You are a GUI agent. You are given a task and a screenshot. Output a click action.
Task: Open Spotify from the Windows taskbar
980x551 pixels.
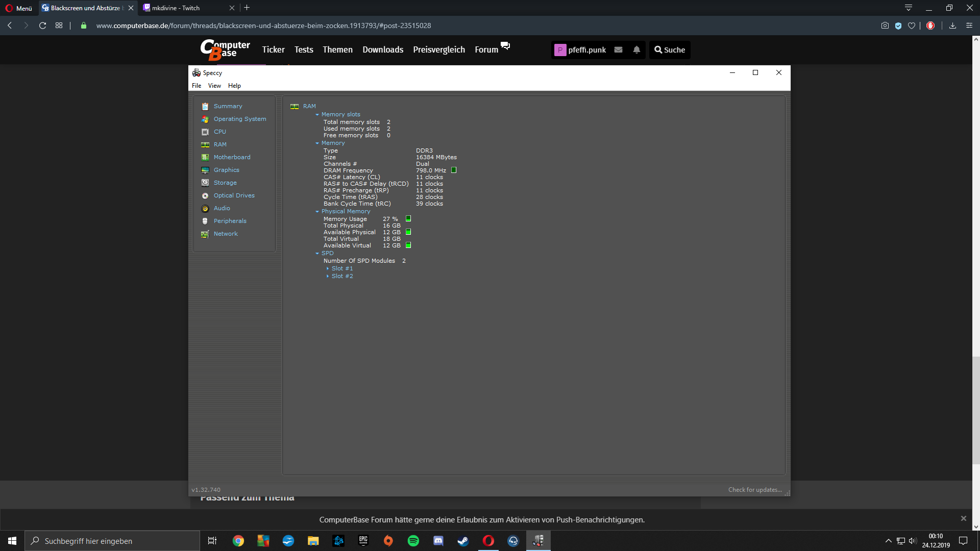point(413,541)
